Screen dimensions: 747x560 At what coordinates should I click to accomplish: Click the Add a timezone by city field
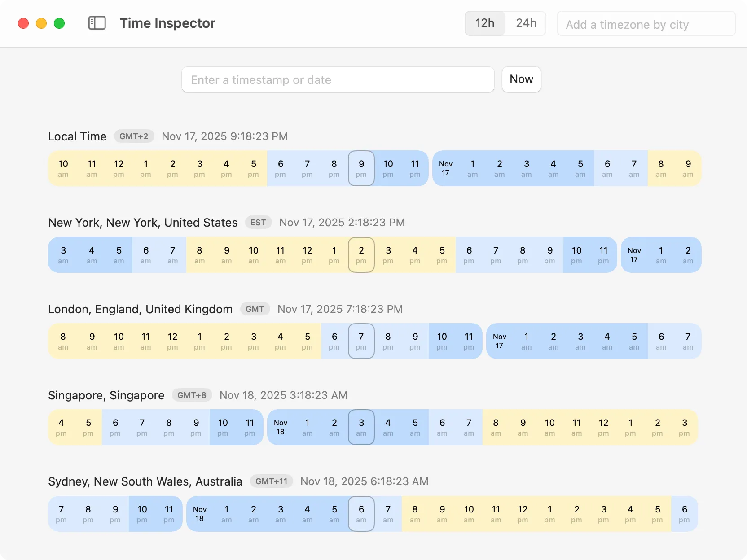[646, 24]
